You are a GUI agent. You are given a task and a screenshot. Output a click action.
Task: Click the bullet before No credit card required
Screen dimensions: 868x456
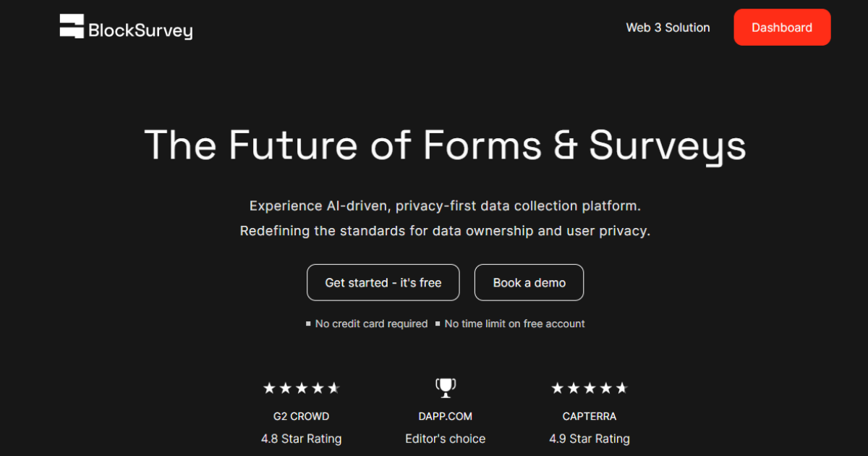point(308,324)
